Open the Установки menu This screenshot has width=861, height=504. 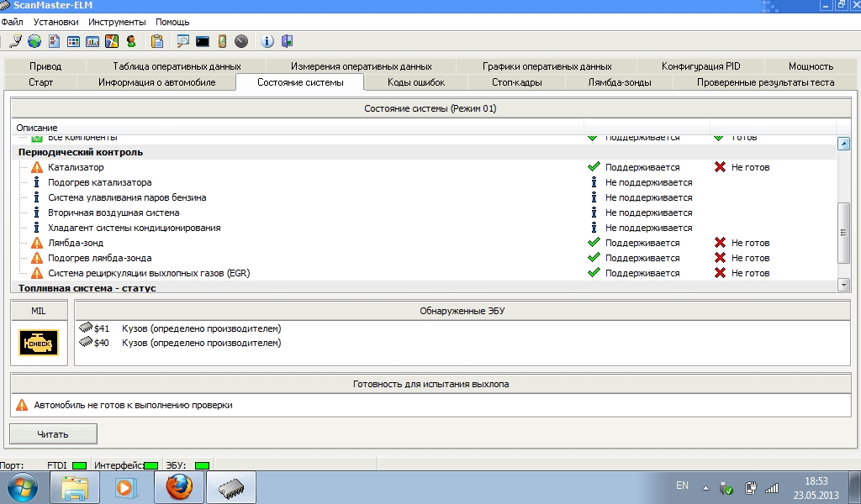56,22
